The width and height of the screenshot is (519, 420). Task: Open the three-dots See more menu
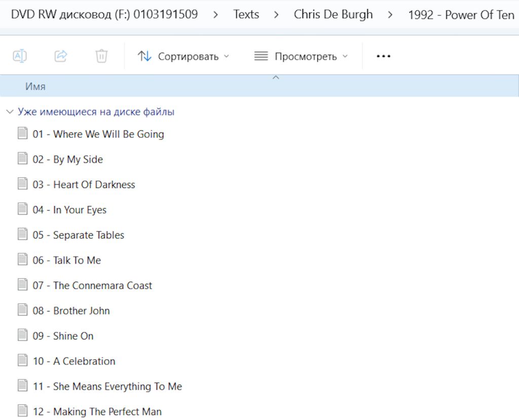[383, 56]
